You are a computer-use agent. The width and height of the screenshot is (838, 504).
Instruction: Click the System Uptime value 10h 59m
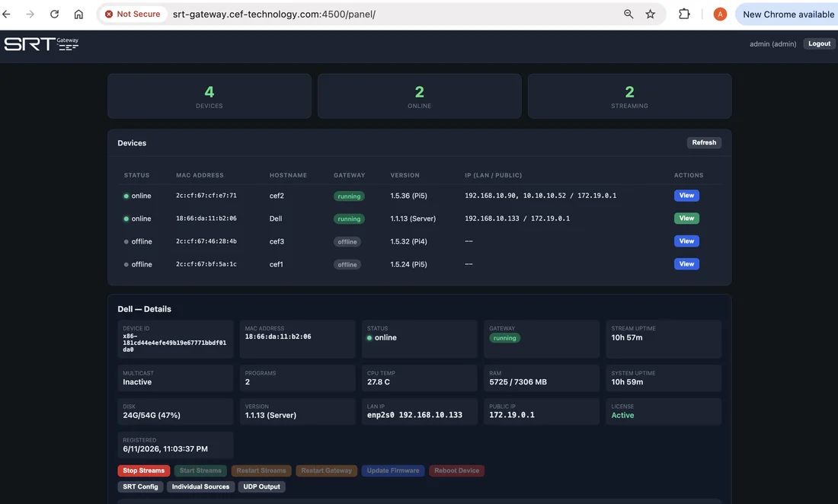click(627, 382)
